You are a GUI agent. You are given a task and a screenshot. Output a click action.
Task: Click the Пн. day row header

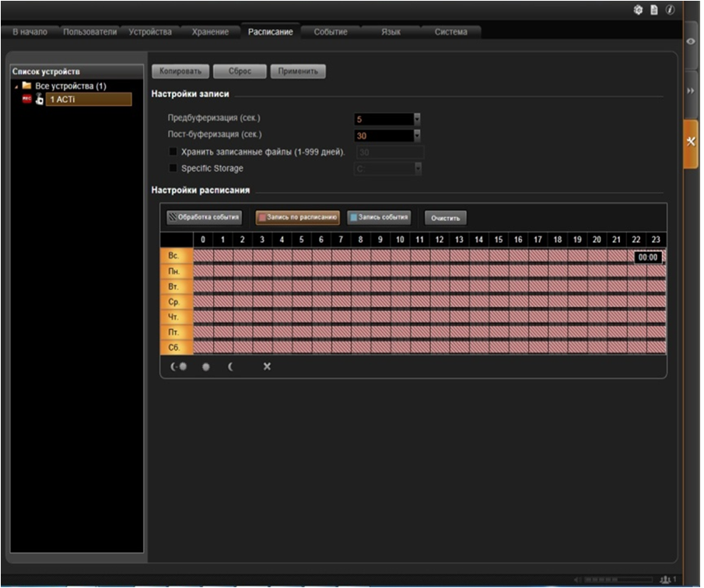(x=177, y=271)
